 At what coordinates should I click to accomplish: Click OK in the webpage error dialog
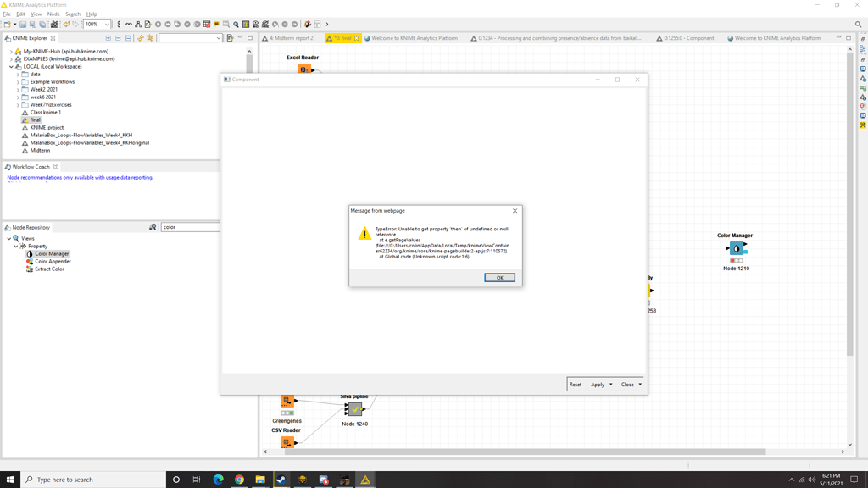coord(499,277)
